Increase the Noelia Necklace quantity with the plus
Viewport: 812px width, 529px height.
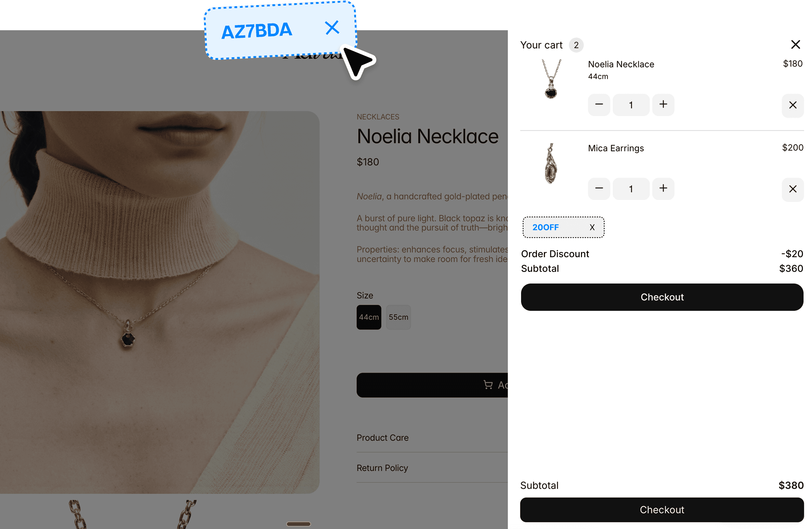click(x=663, y=104)
